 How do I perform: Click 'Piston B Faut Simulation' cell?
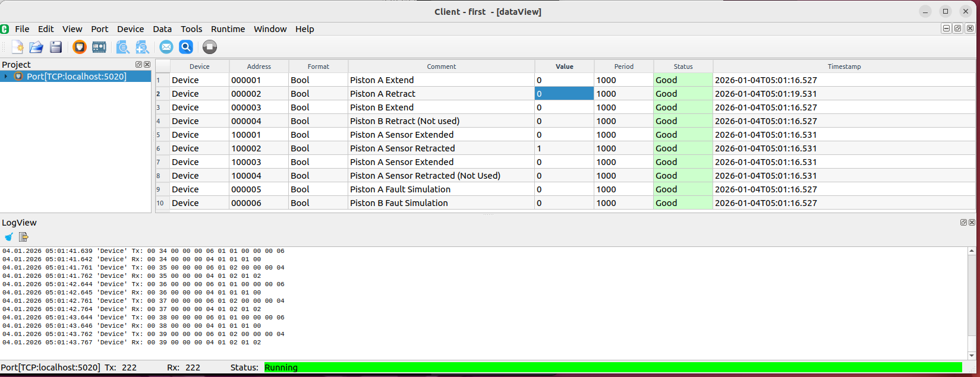(x=442, y=203)
